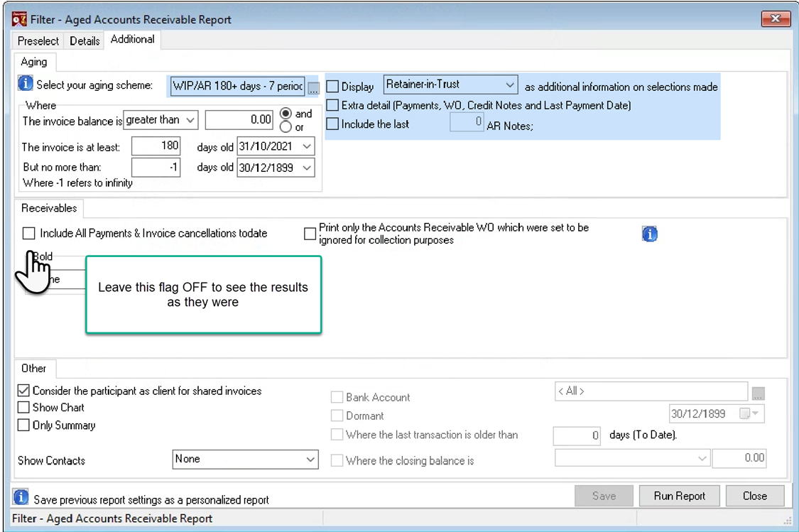Close the Filter dialog with the X button
799x532 pixels.
click(776, 19)
